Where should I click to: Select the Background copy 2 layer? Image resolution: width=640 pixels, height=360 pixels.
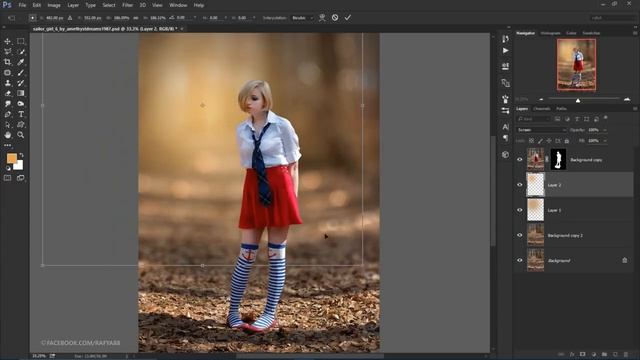coord(574,235)
